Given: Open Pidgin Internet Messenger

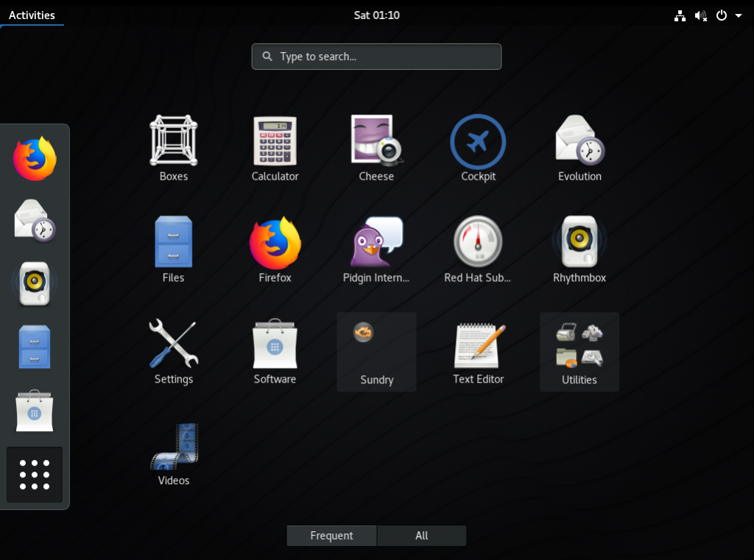Looking at the screenshot, I should [376, 249].
